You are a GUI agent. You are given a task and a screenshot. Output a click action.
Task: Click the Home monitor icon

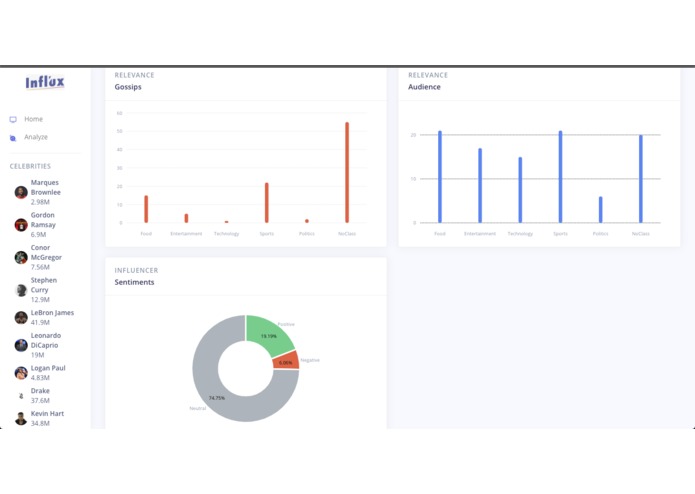(13, 120)
